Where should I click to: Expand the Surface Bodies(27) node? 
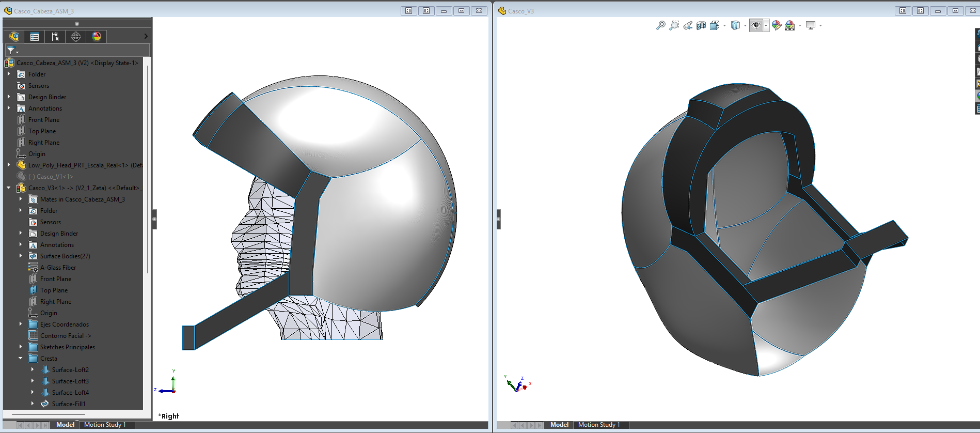click(21, 256)
